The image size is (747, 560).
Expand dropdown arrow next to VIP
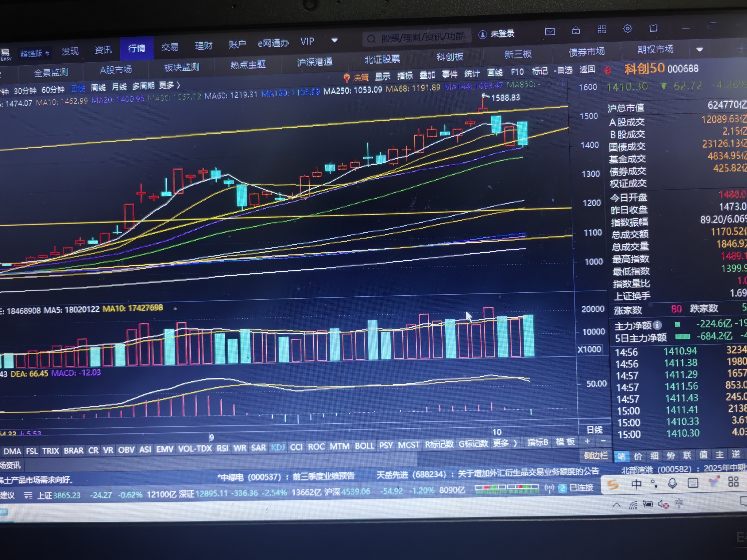[334, 40]
